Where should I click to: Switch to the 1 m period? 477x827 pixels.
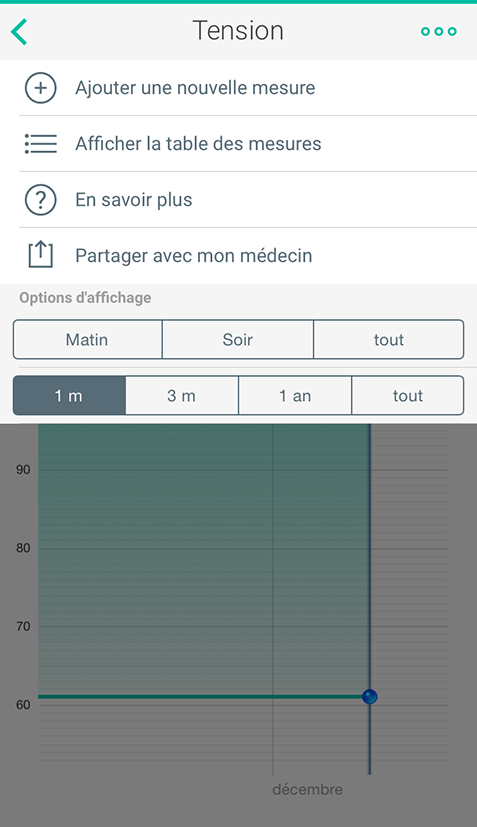[x=69, y=396]
